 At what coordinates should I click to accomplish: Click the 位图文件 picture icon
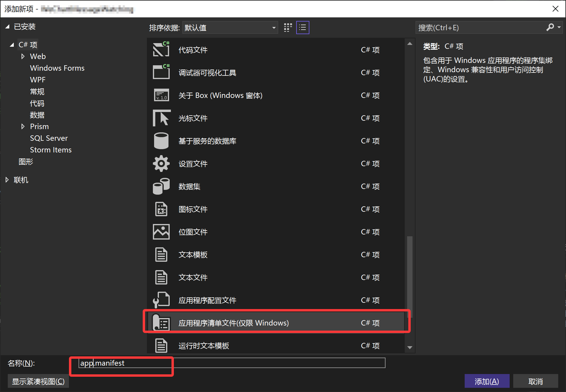click(161, 231)
